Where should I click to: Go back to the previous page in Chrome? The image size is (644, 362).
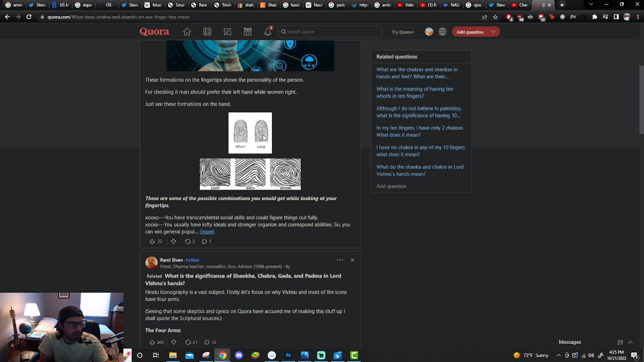(x=7, y=17)
